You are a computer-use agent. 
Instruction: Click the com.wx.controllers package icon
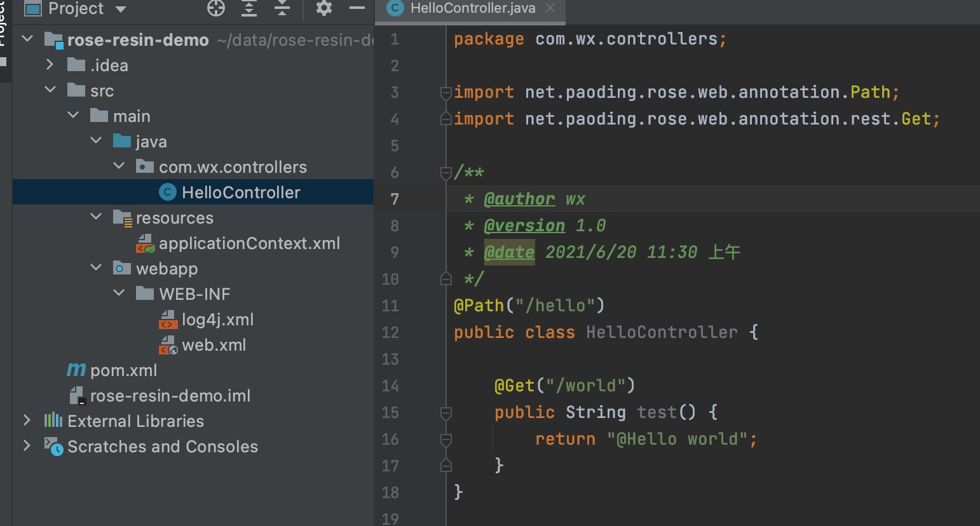click(145, 166)
